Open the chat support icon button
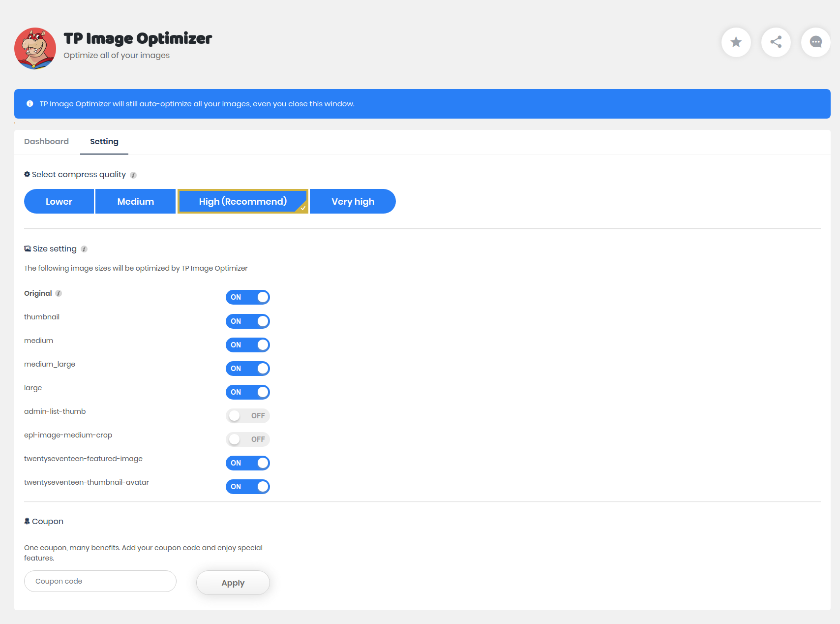Screen dimensions: 840x624 click(815, 42)
